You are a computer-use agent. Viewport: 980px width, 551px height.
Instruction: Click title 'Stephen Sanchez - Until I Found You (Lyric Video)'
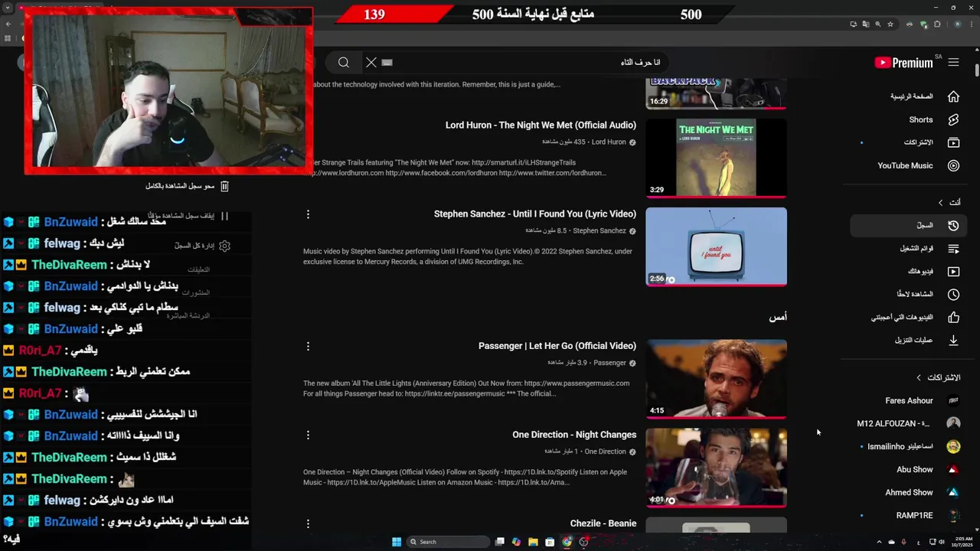535,214
